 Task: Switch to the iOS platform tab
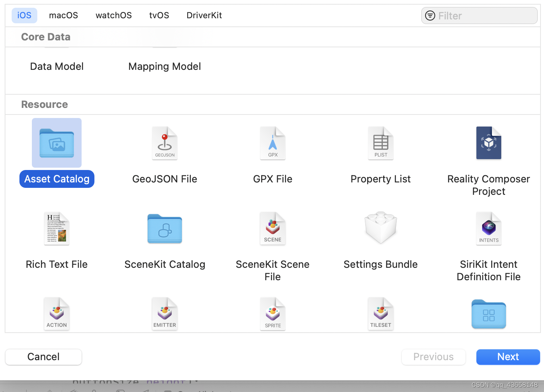[x=24, y=16]
